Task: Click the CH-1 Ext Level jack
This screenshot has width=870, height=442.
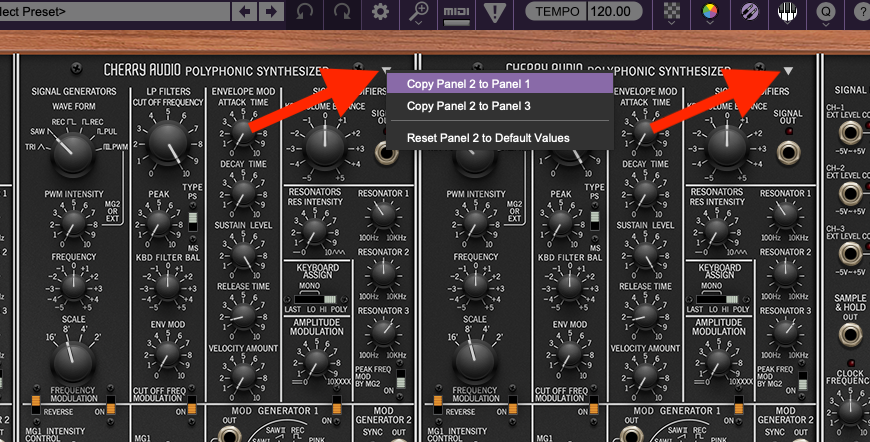Action: 849,133
